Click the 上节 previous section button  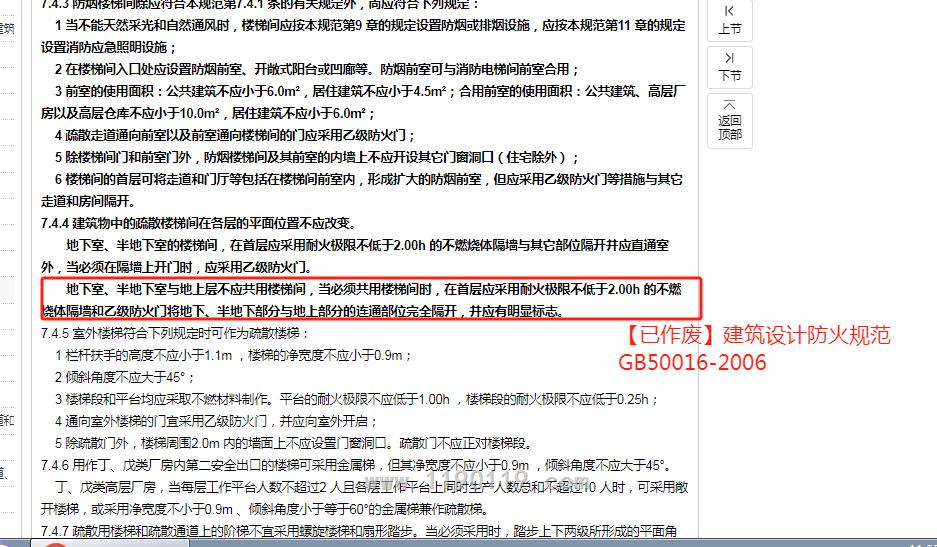729,20
